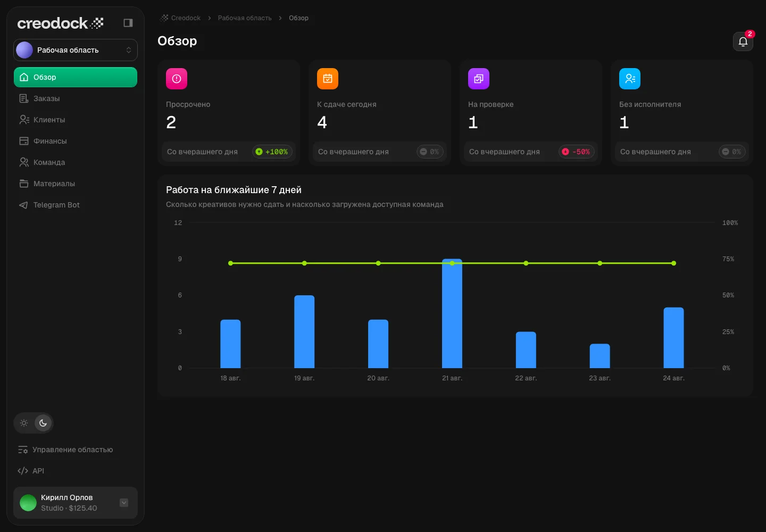Screen dimensions: 766x532
Task: Click the Telegram Bot paper plane icon
Action: pyautogui.click(x=23, y=205)
